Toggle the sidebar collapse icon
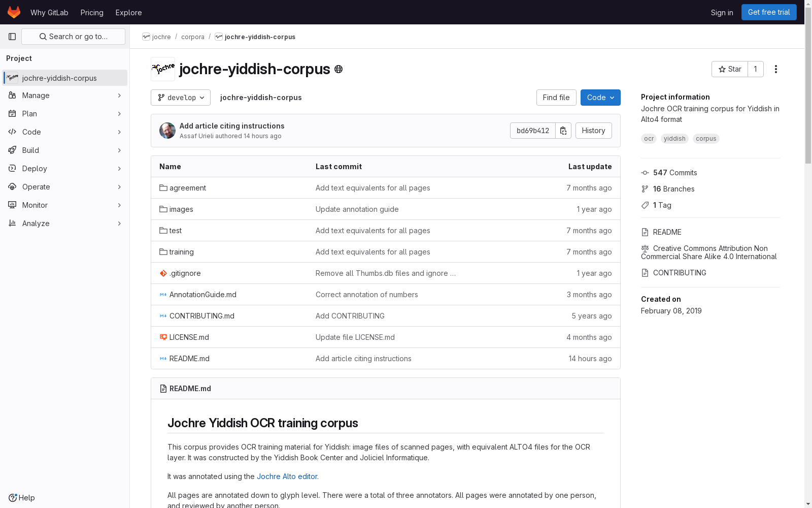The image size is (812, 508). (x=12, y=37)
